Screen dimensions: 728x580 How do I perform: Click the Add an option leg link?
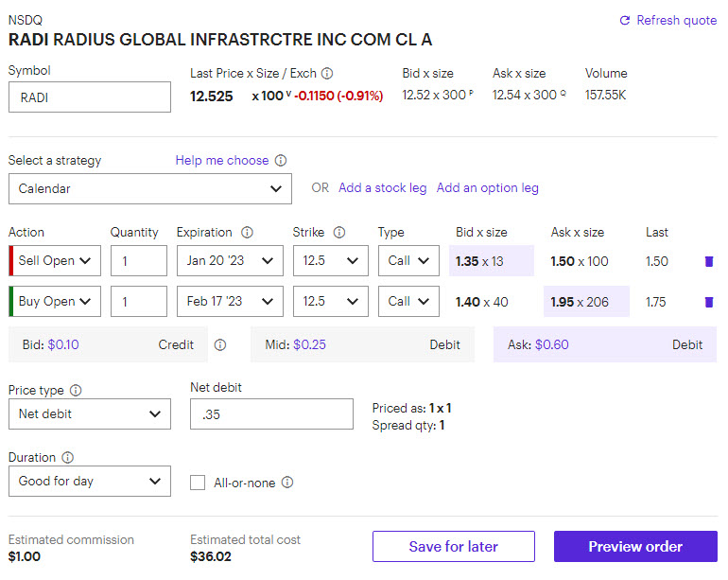click(488, 187)
